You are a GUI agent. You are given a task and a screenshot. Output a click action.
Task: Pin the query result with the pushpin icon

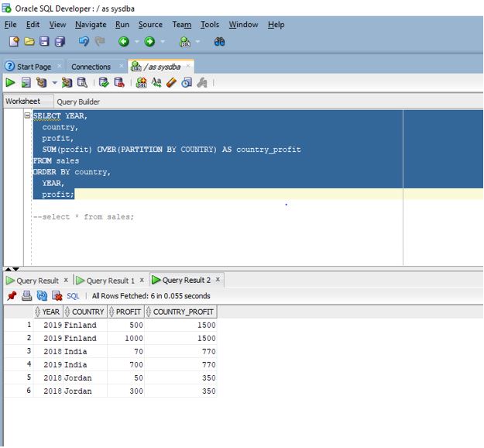11,296
